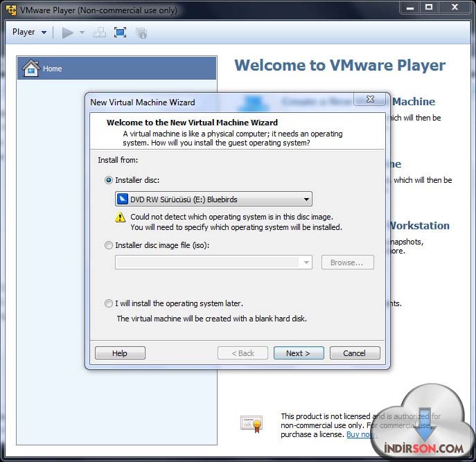Expand the ISO file path combo box arrow
Screen dimensions: 476x462
pyautogui.click(x=306, y=263)
